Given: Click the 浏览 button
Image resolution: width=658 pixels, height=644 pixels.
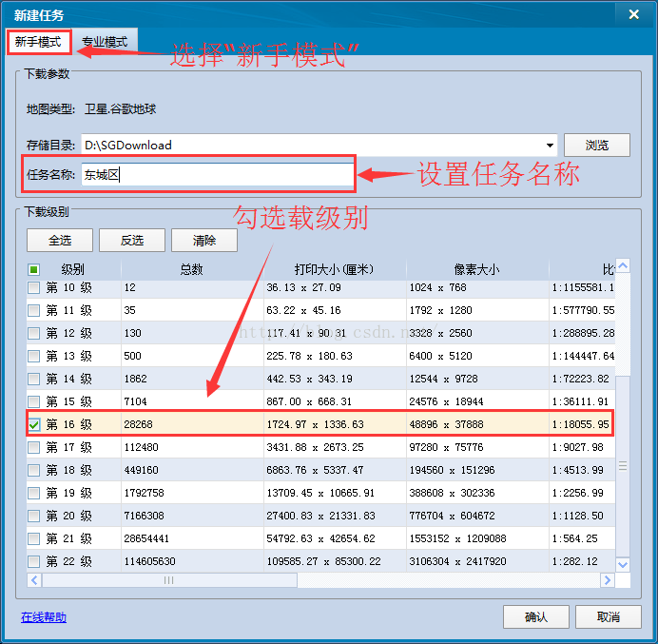Looking at the screenshot, I should pos(597,146).
